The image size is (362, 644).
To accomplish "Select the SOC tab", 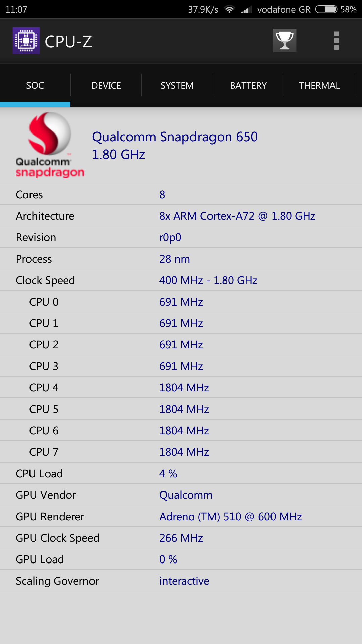I will (x=35, y=85).
